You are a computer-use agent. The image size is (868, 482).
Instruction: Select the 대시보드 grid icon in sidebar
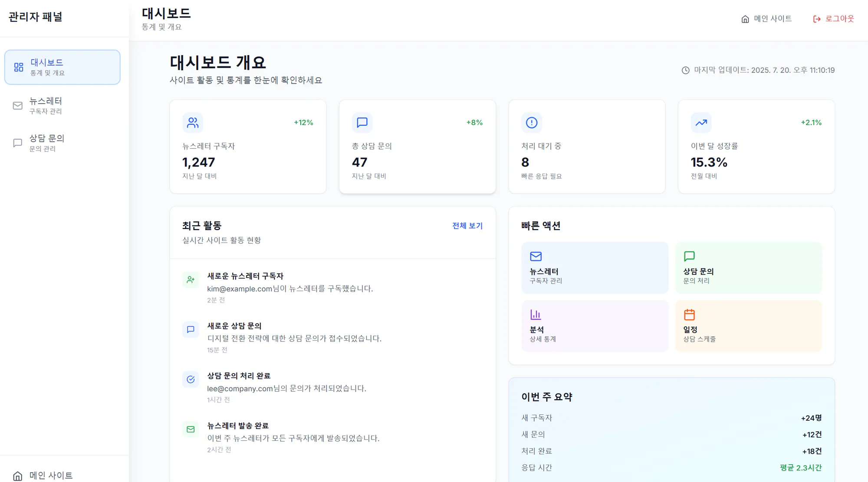coord(18,67)
